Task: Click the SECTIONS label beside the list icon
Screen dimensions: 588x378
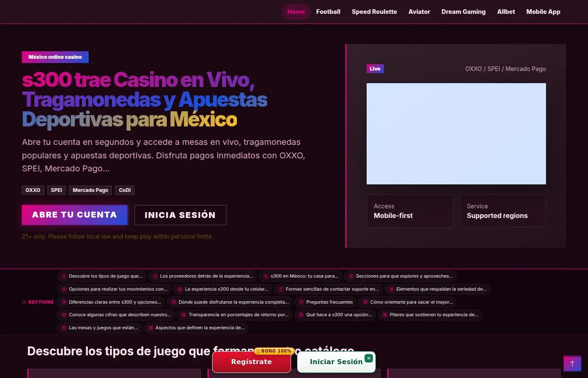Action: pos(41,302)
